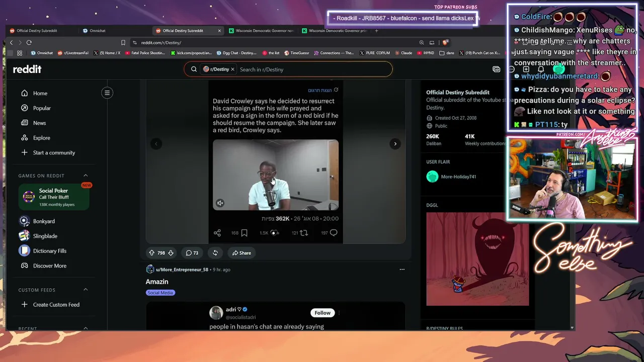Open the dans bookmarks folder
The width and height of the screenshot is (644, 362).
point(447,53)
